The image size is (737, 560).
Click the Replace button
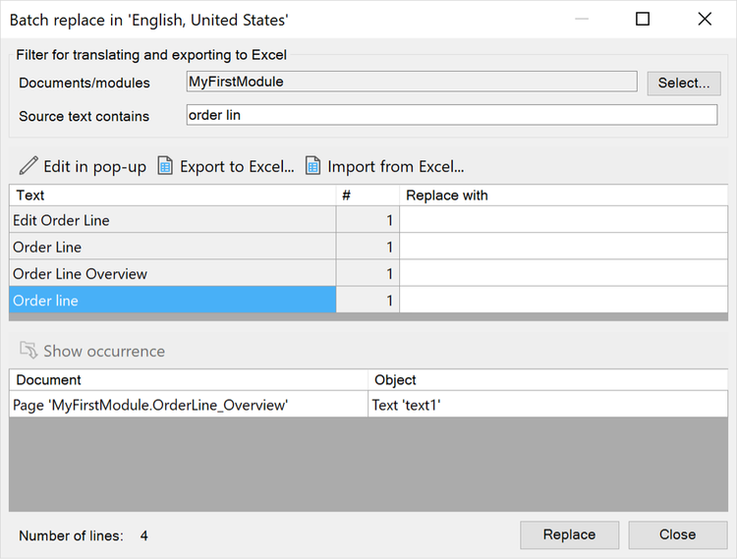pyautogui.click(x=569, y=534)
